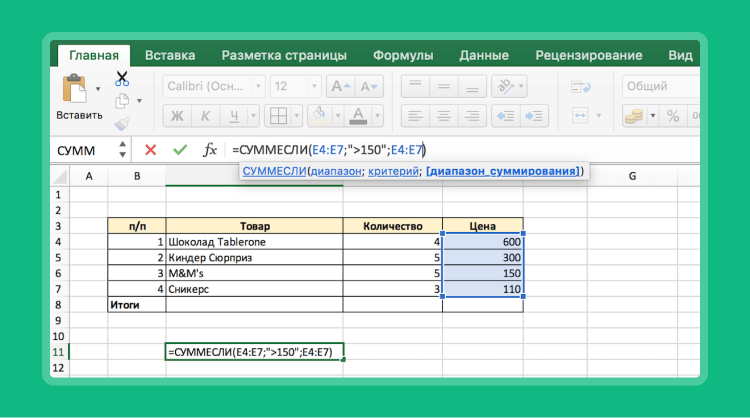
Task: Select column G header
Action: [632, 176]
